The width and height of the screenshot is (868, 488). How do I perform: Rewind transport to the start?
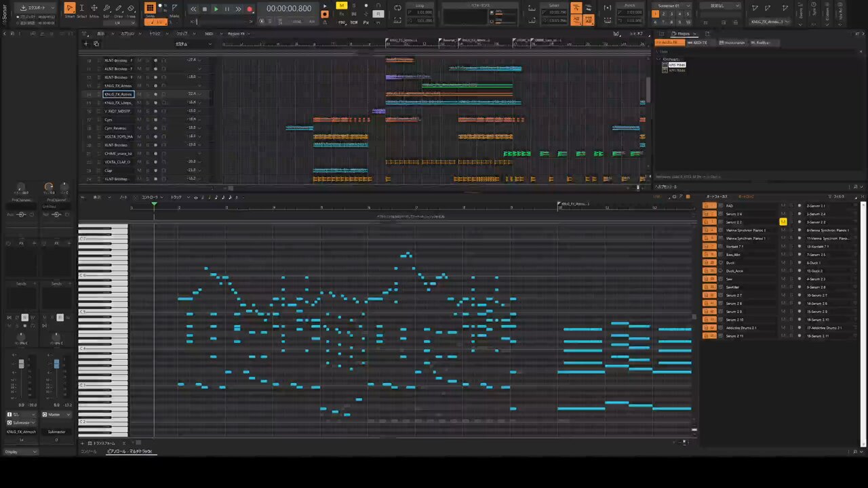pyautogui.click(x=193, y=9)
